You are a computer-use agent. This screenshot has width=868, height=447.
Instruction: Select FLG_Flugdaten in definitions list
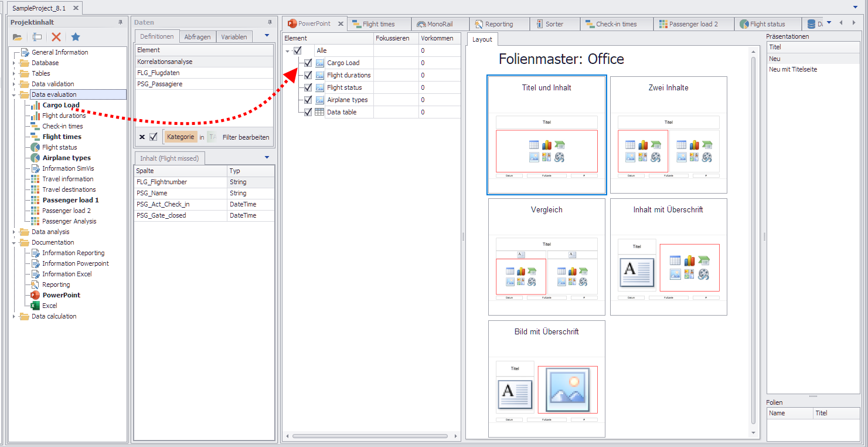coord(204,73)
